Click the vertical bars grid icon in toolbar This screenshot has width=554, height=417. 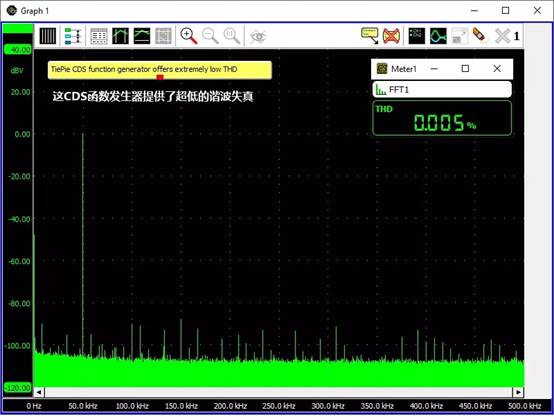coord(48,36)
